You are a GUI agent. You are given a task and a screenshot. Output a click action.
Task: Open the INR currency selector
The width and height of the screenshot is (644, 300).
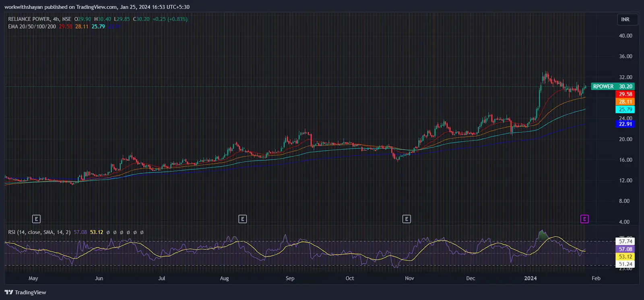point(627,19)
